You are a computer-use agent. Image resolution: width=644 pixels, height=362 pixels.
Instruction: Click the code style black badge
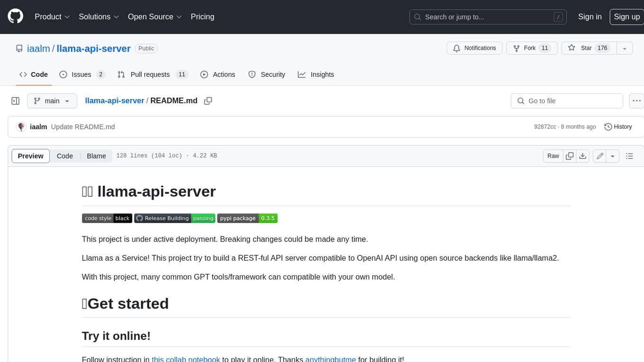pos(107,218)
